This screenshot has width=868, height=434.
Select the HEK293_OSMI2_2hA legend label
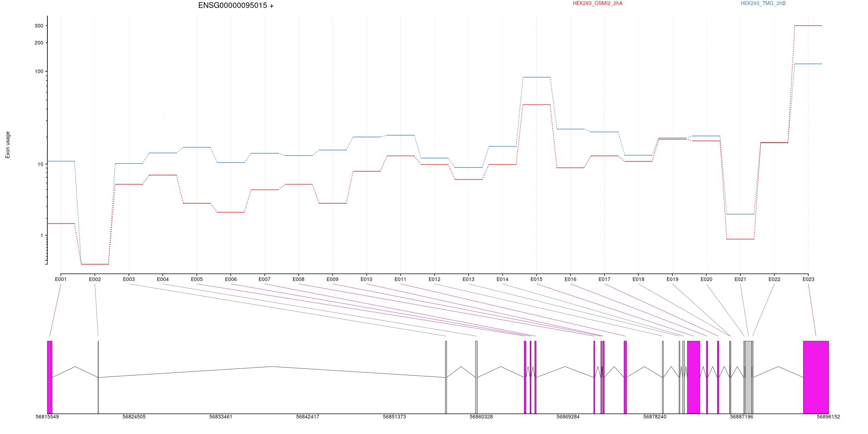click(597, 3)
